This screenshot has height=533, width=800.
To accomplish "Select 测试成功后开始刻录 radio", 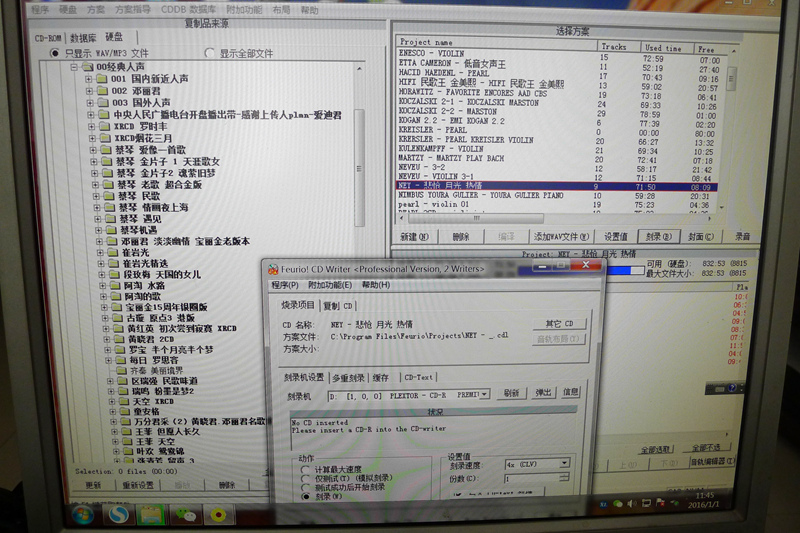I will [x=305, y=487].
